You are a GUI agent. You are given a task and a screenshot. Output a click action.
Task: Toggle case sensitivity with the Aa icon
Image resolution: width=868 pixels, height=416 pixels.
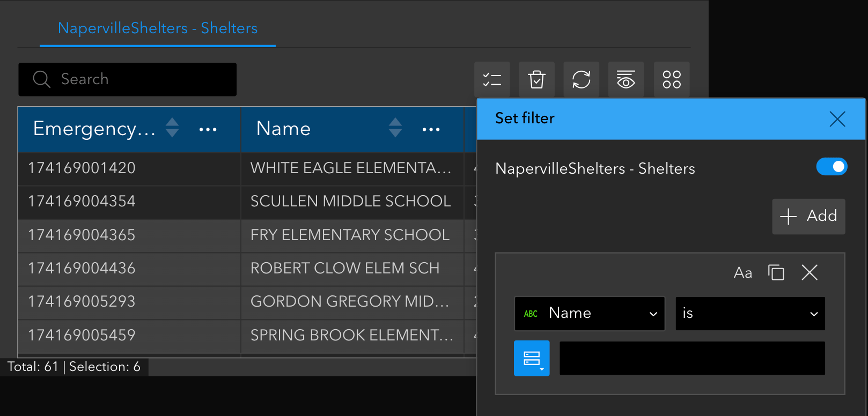tap(742, 273)
